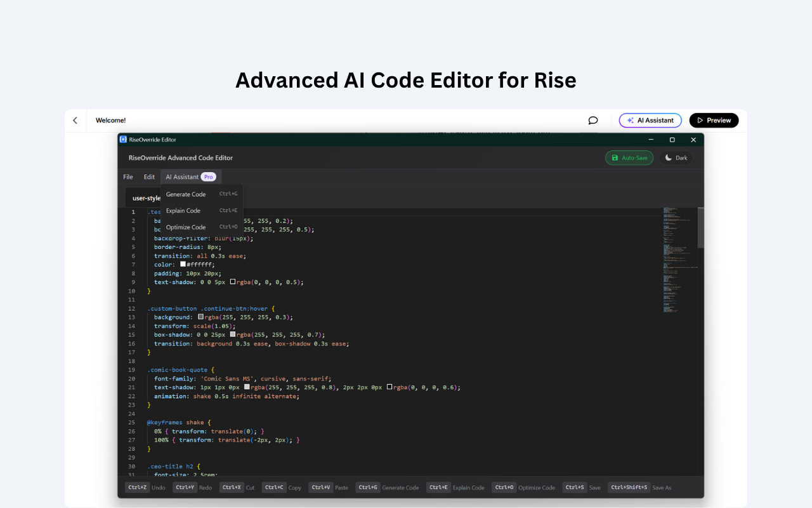The image size is (812, 508).
Task: Click the back chevron beside Welcome
Action: [75, 120]
